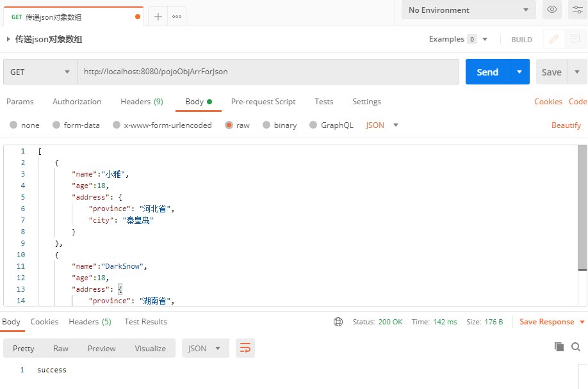Image resolution: width=588 pixels, height=389 pixels.
Task: Open the Examples dropdown
Action: [x=458, y=39]
